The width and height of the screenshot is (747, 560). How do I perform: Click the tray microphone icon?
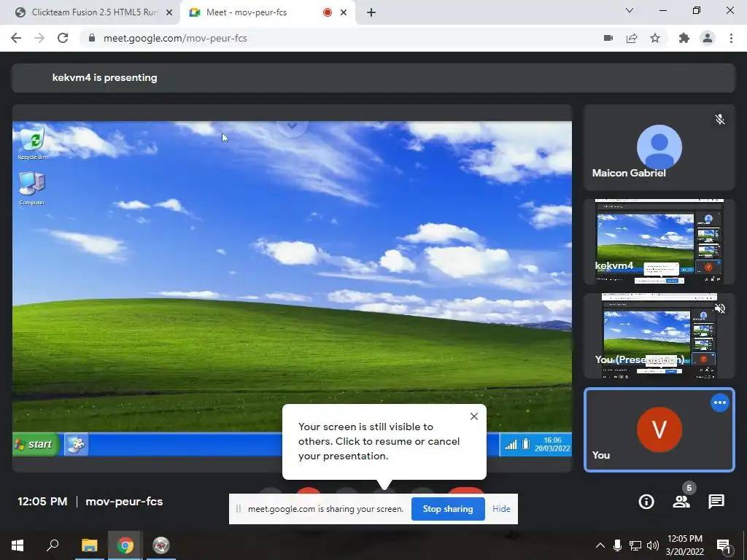(x=617, y=545)
